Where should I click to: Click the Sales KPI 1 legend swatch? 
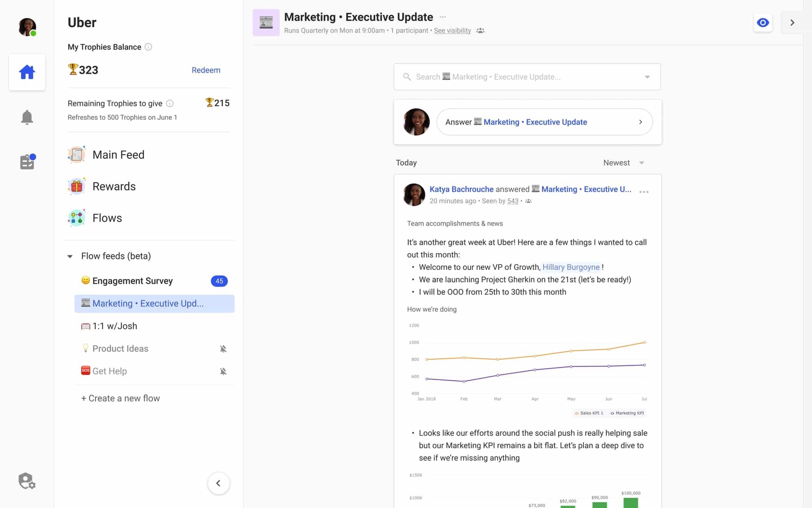click(576, 413)
